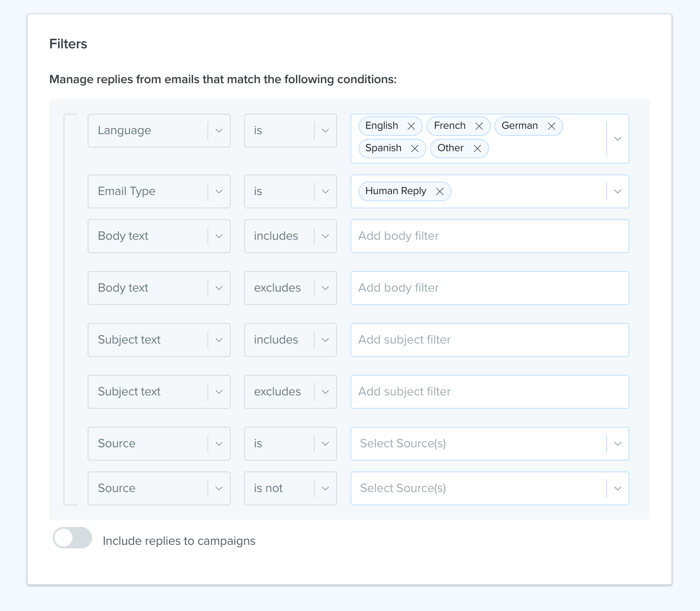Screen dimensions: 700x611
Task: Open the Email Type field dropdown
Action: (x=159, y=191)
